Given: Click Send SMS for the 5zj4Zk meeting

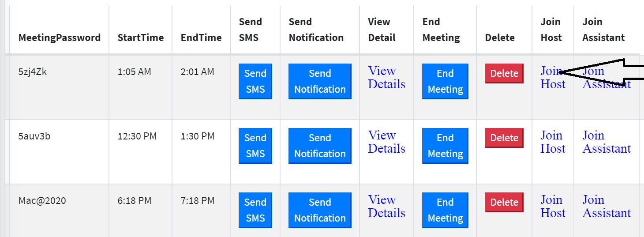Looking at the screenshot, I should [255, 81].
